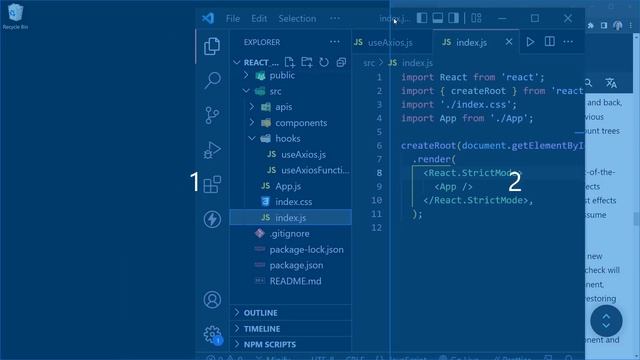
Task: Expand the OUTLINE section
Action: click(291, 313)
